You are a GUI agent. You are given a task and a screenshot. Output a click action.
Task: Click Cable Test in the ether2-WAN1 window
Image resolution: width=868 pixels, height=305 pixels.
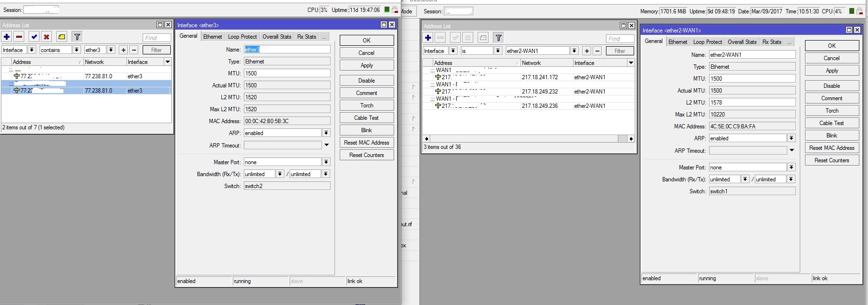click(x=831, y=123)
